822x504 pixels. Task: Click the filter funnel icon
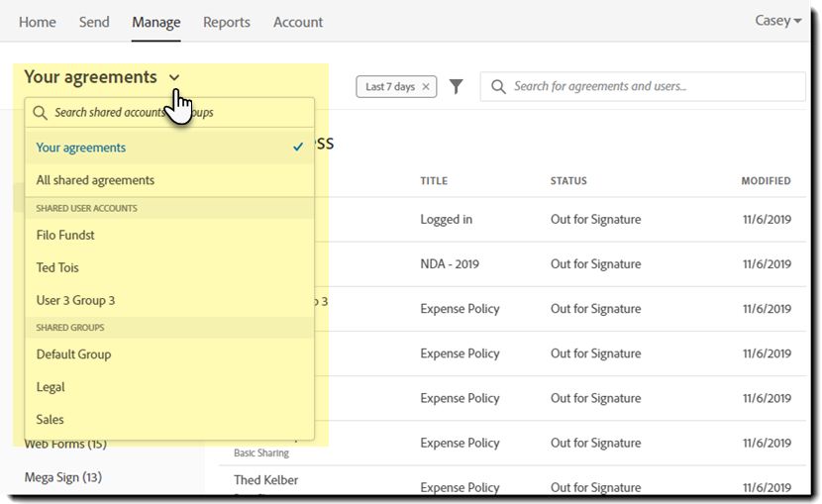coord(456,87)
